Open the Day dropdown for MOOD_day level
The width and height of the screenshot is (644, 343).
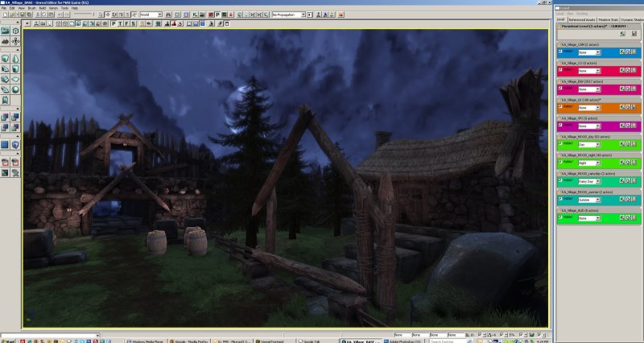tap(589, 145)
